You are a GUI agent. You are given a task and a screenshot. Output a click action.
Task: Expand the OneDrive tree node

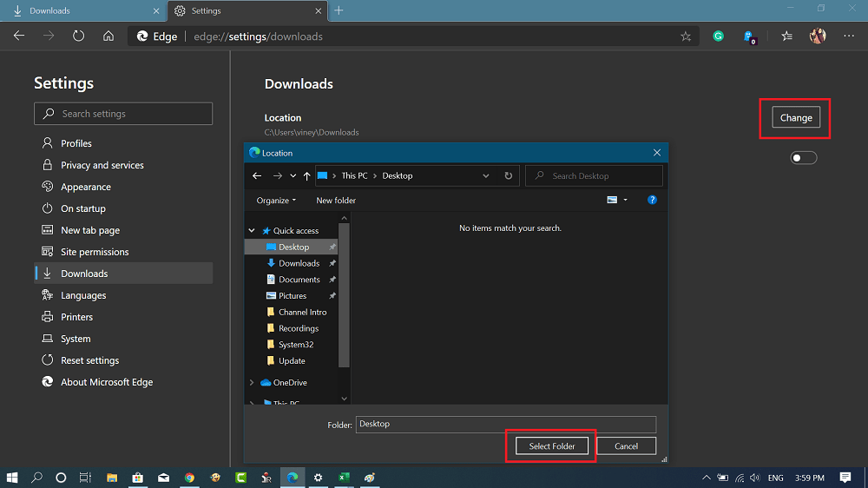coord(252,382)
